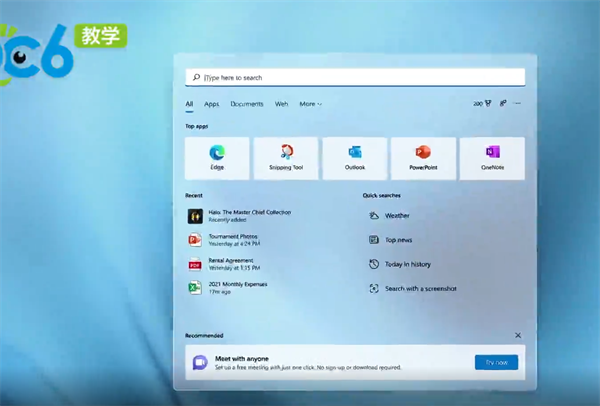Switch to the Web tab
This screenshot has height=406, width=600.
281,104
